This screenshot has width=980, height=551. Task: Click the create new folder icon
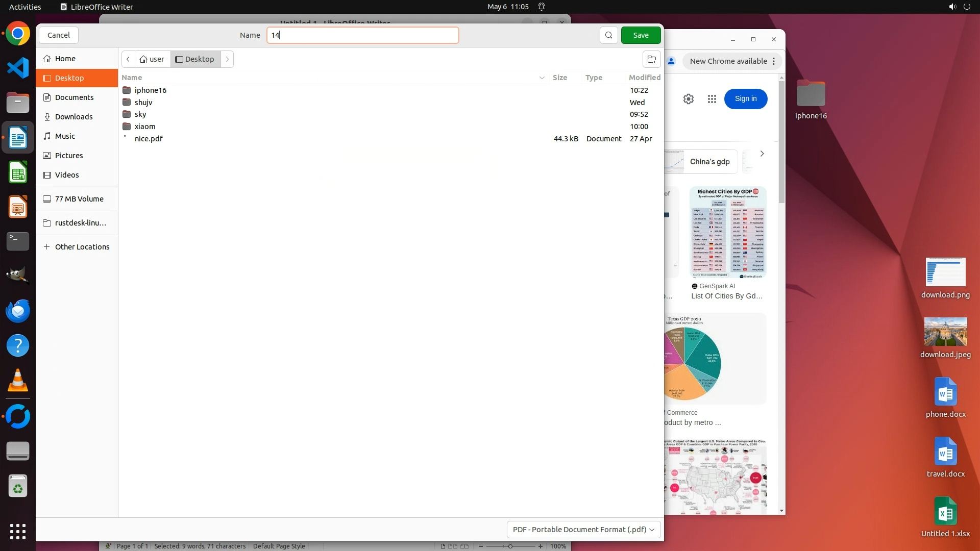(x=651, y=59)
